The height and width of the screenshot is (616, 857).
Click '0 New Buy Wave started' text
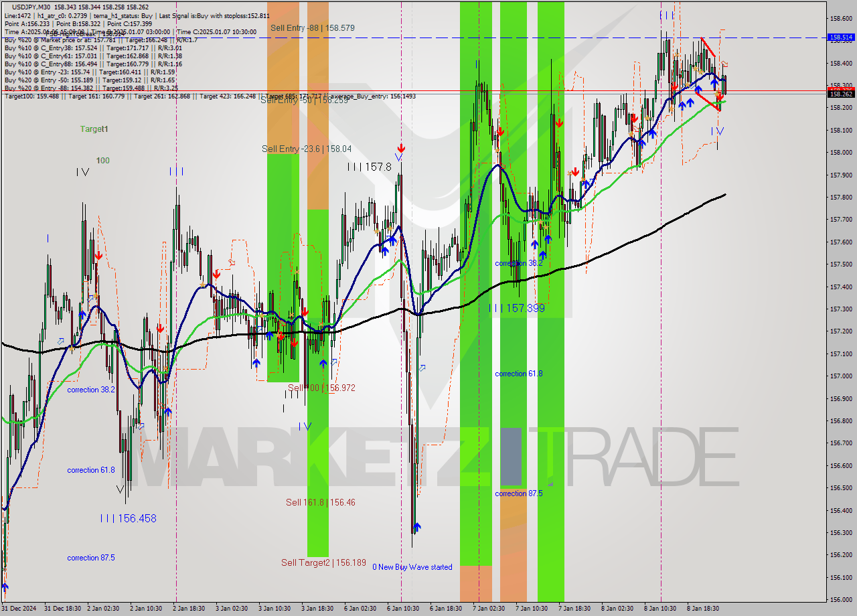(412, 567)
